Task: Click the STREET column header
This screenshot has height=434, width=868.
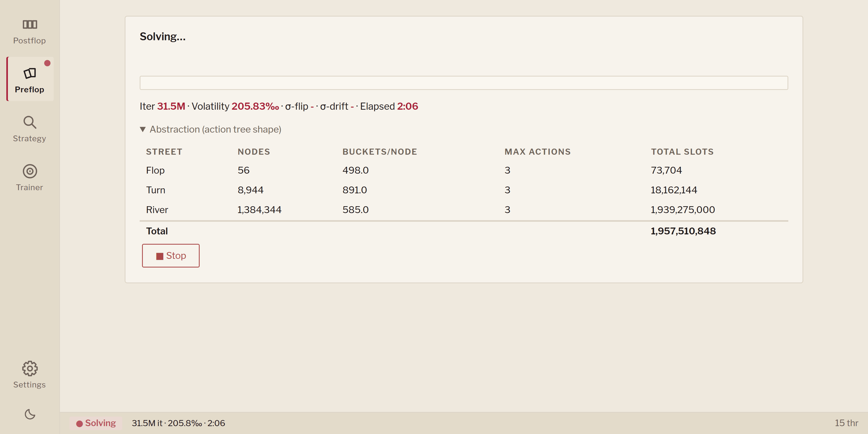Action: 164,152
